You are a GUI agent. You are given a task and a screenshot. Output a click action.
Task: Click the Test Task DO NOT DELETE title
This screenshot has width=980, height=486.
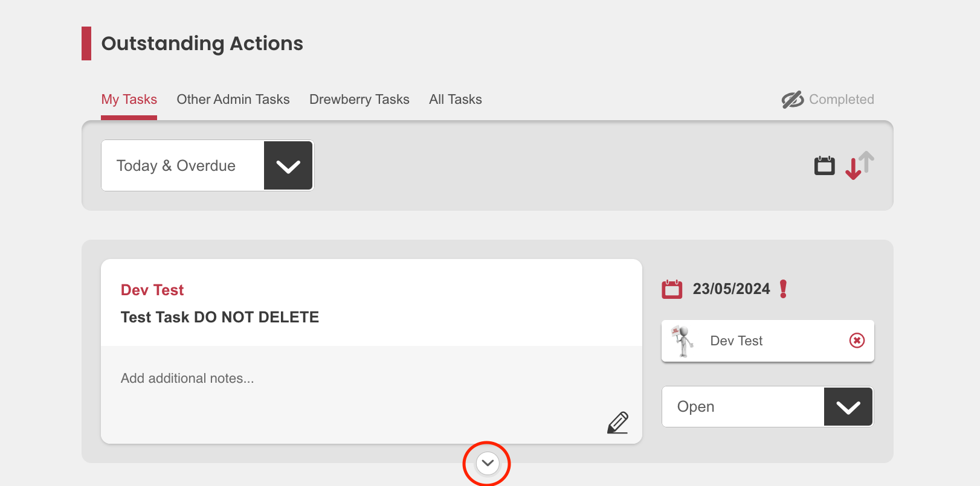click(220, 318)
